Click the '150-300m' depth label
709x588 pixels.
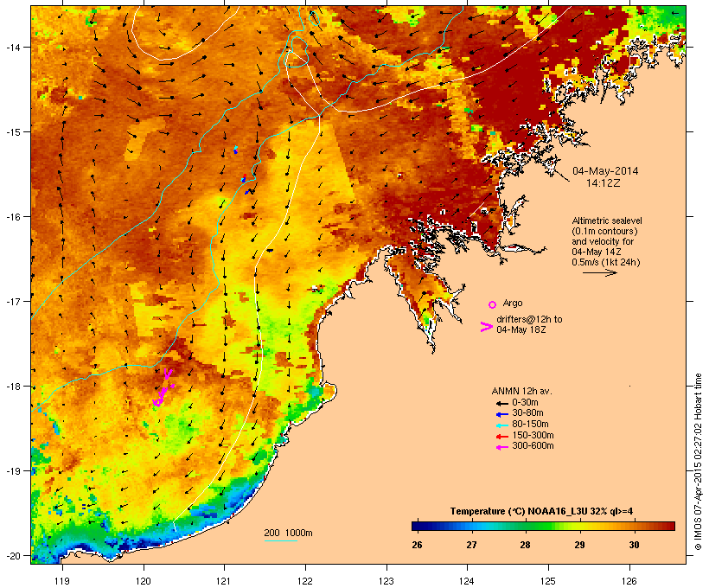533,435
